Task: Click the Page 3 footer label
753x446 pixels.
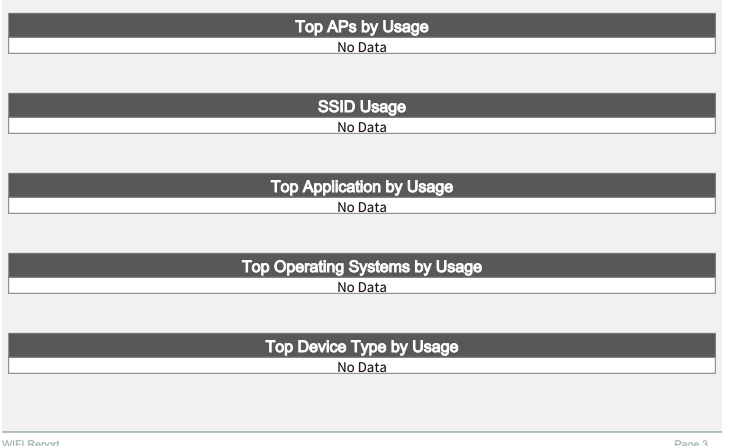Action: coord(691,442)
